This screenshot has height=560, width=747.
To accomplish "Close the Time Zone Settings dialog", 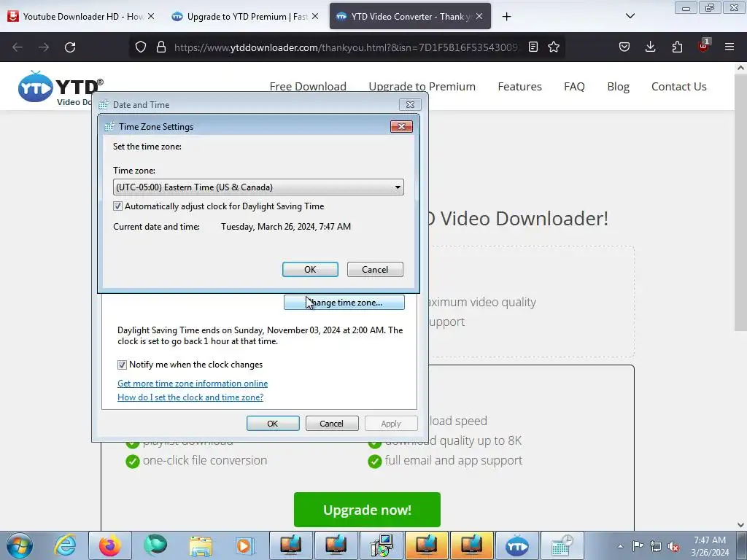I will pos(401,126).
